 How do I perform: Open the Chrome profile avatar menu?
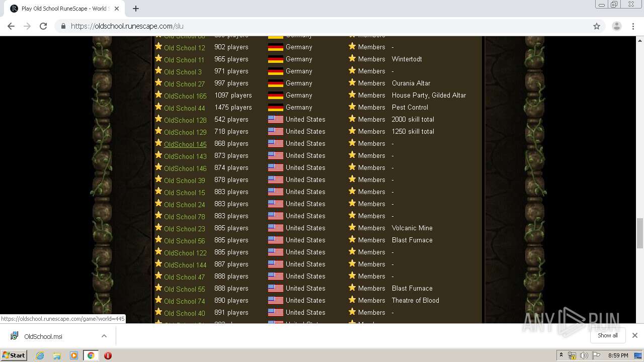tap(616, 26)
